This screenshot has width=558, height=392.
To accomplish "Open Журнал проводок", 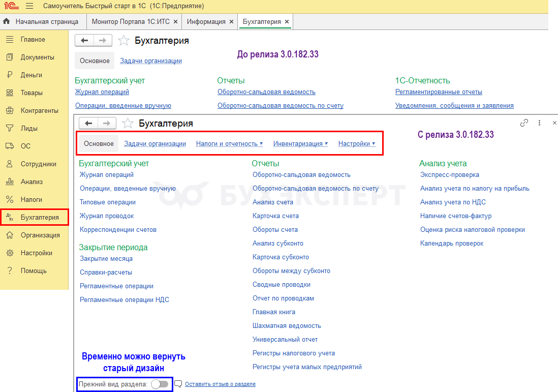I will point(107,216).
